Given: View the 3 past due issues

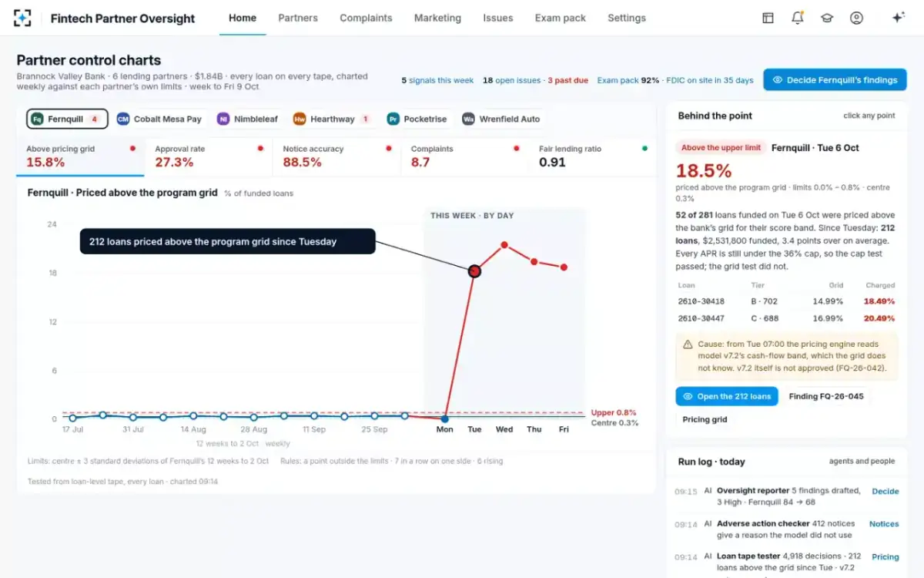Looking at the screenshot, I should coord(569,80).
